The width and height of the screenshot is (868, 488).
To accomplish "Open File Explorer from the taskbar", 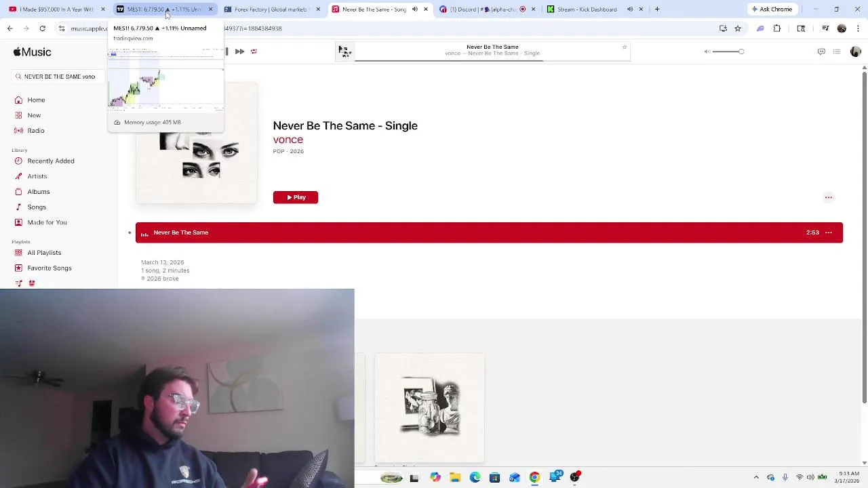I will (x=455, y=478).
